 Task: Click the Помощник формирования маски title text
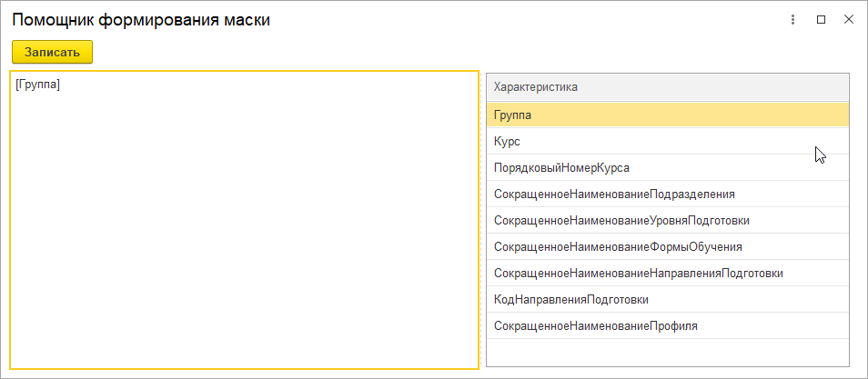(x=141, y=21)
